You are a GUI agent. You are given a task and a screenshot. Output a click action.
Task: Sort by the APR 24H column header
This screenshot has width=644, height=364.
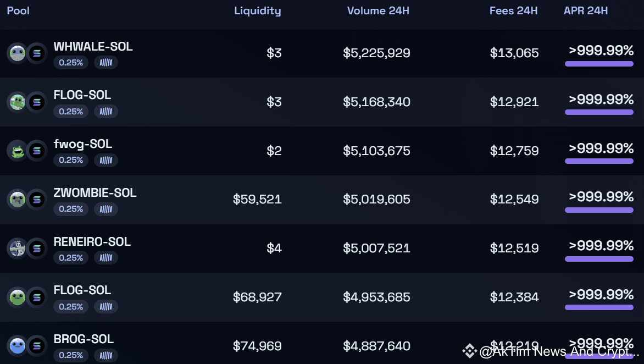[585, 10]
